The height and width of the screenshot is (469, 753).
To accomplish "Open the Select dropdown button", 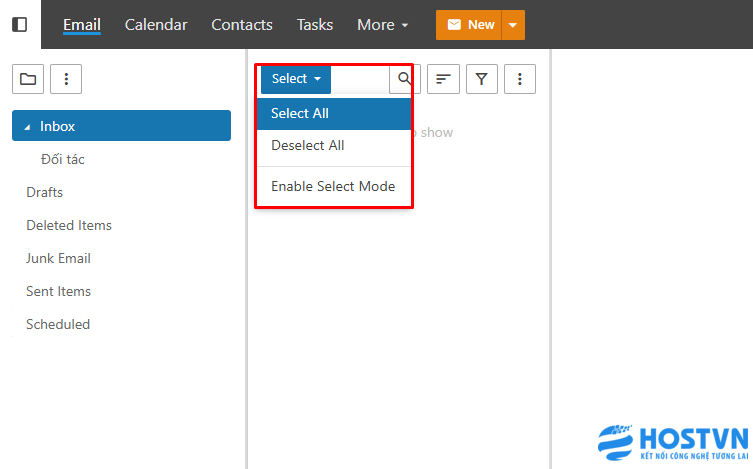I will pos(296,79).
